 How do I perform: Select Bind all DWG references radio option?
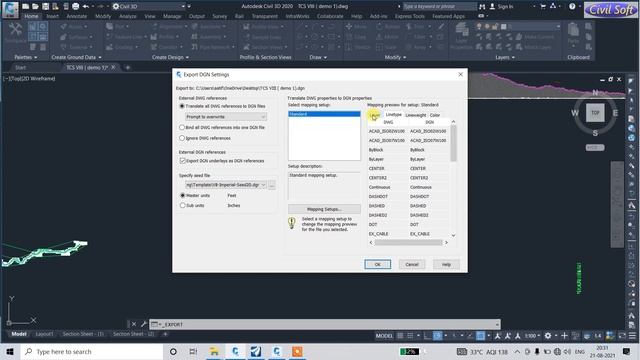click(182, 127)
